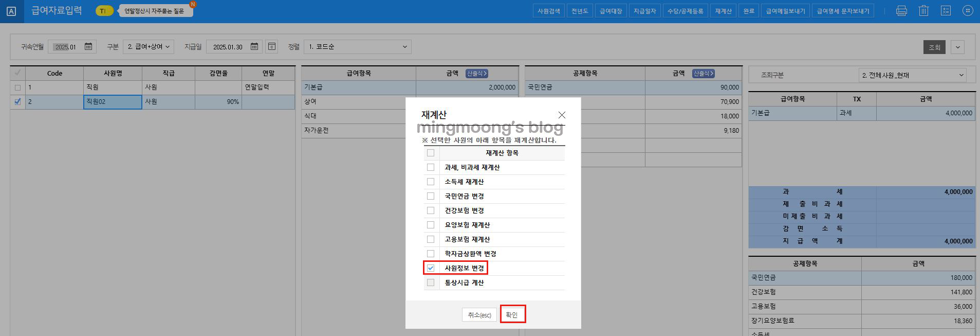Click 기본급 4,000,000 row in summary panel
Image resolution: width=980 pixels, height=336 pixels.
click(862, 113)
